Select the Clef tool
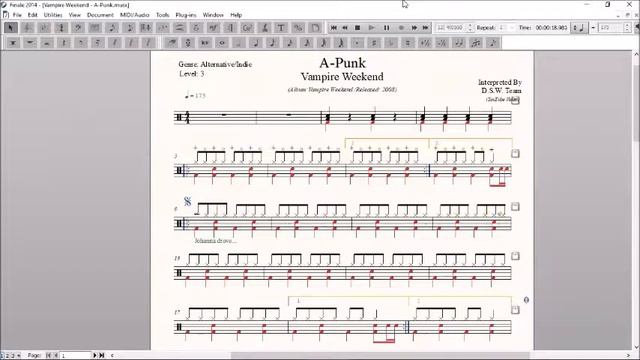This screenshot has height=360, width=640. click(x=78, y=28)
